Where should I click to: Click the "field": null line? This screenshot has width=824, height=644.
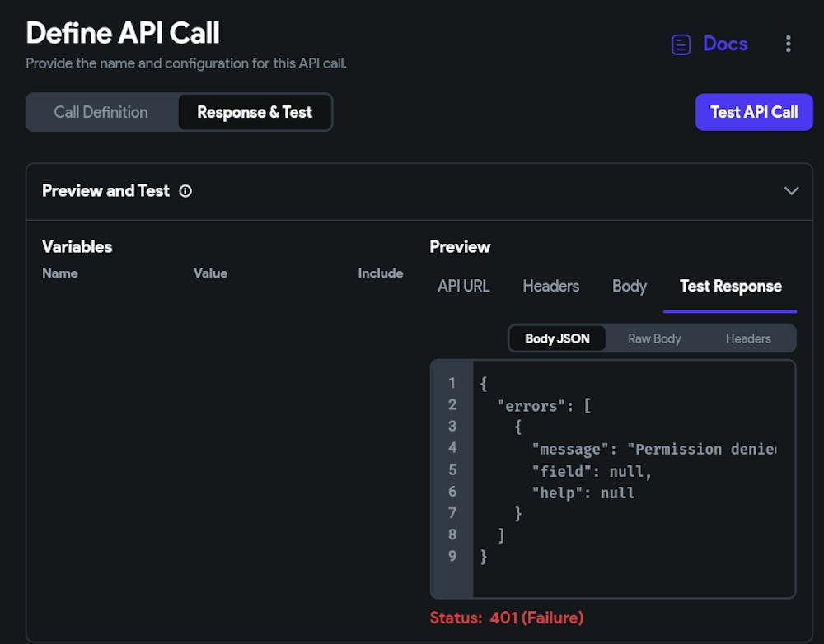tap(592, 471)
